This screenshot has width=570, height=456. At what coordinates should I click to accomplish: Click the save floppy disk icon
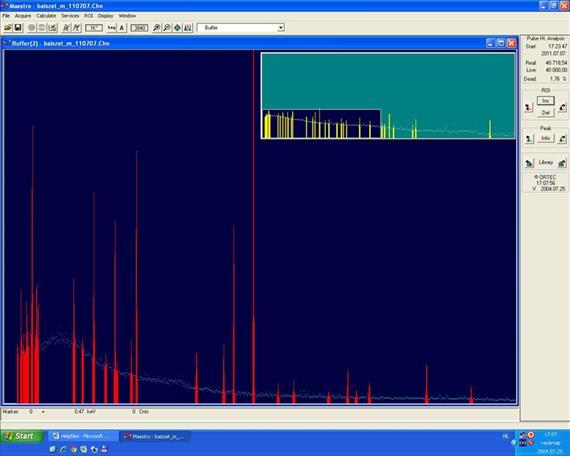click(18, 28)
